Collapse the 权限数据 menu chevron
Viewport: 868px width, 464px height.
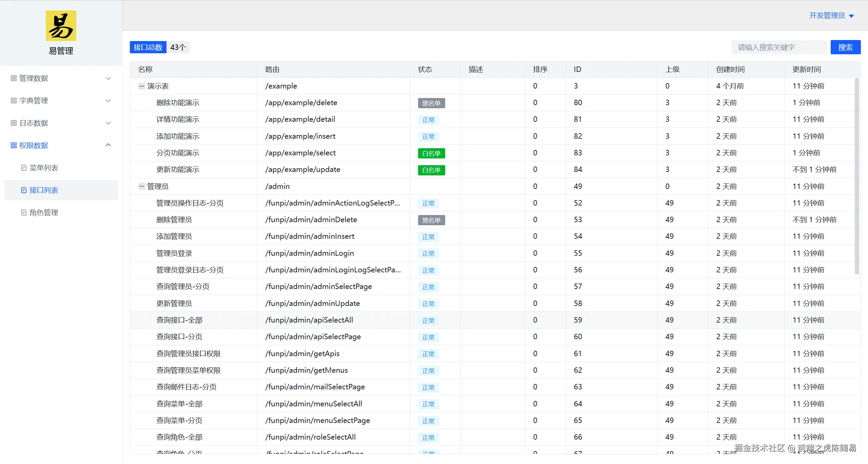pos(108,145)
